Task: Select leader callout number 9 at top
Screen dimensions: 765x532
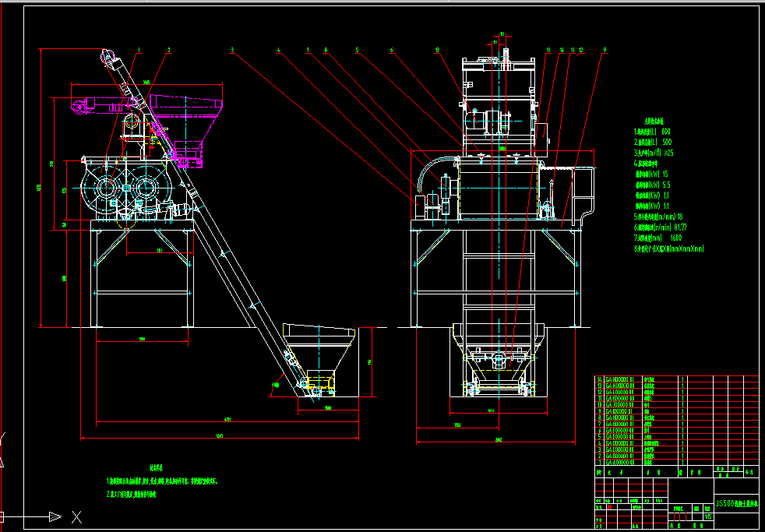Action: (605, 50)
